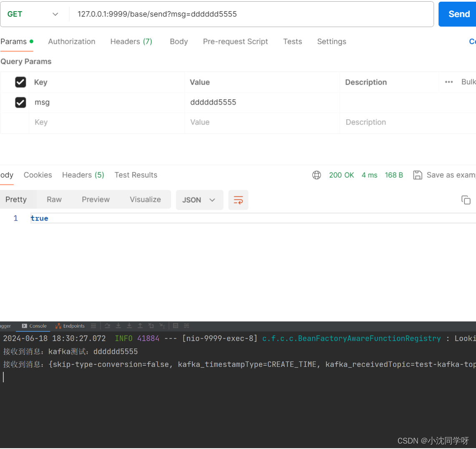
Task: Click the globe icon in response status bar
Action: (x=317, y=175)
